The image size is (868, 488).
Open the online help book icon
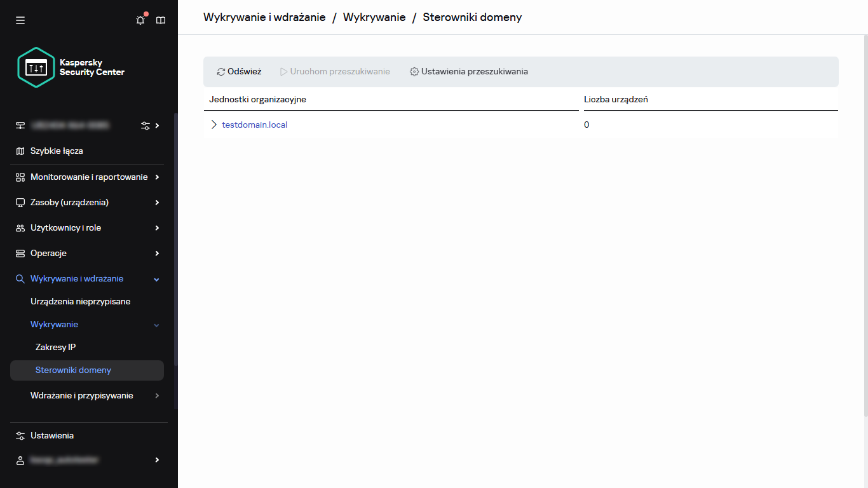tap(160, 20)
